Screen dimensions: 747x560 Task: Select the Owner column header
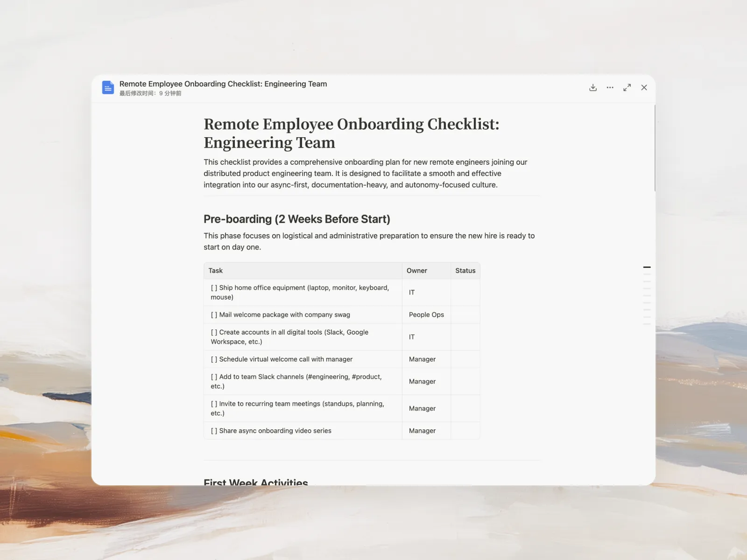pyautogui.click(x=416, y=271)
